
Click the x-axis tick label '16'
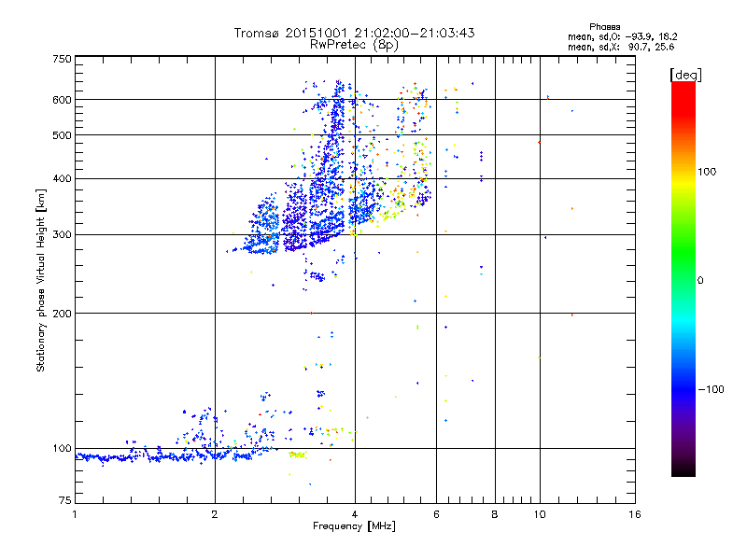click(x=635, y=514)
